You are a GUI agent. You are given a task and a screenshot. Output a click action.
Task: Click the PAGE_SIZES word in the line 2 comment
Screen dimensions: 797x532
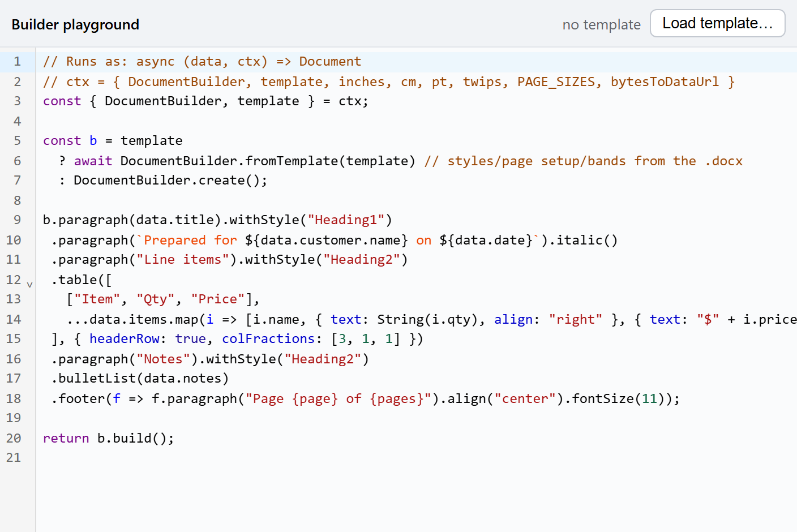tap(556, 81)
